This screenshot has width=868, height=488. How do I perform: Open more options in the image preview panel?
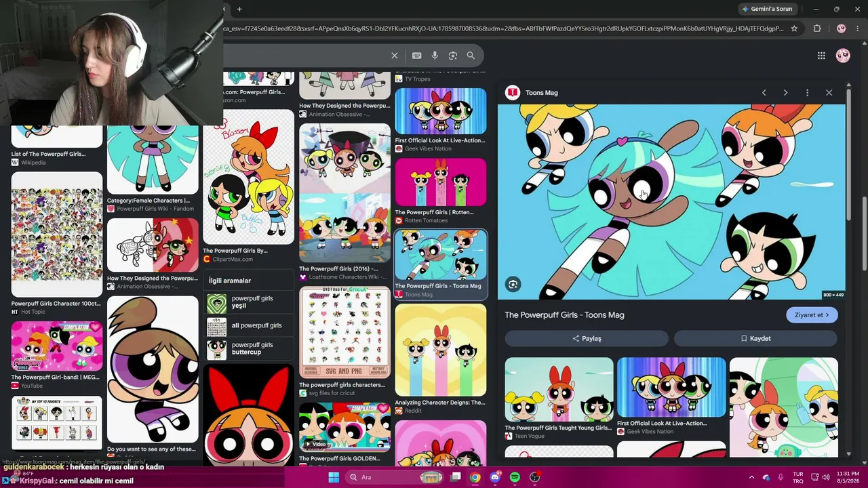pos(807,93)
